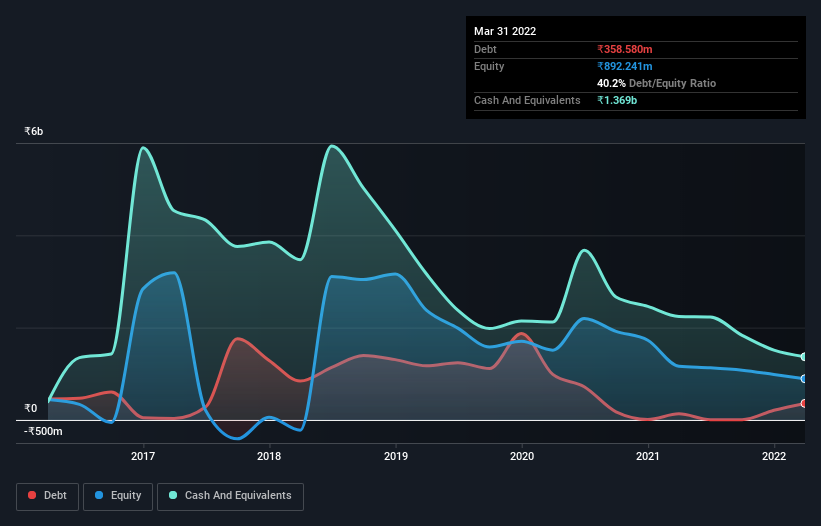Click the ₹0 y-axis label
Screen dimensions: 821x526
(30, 408)
